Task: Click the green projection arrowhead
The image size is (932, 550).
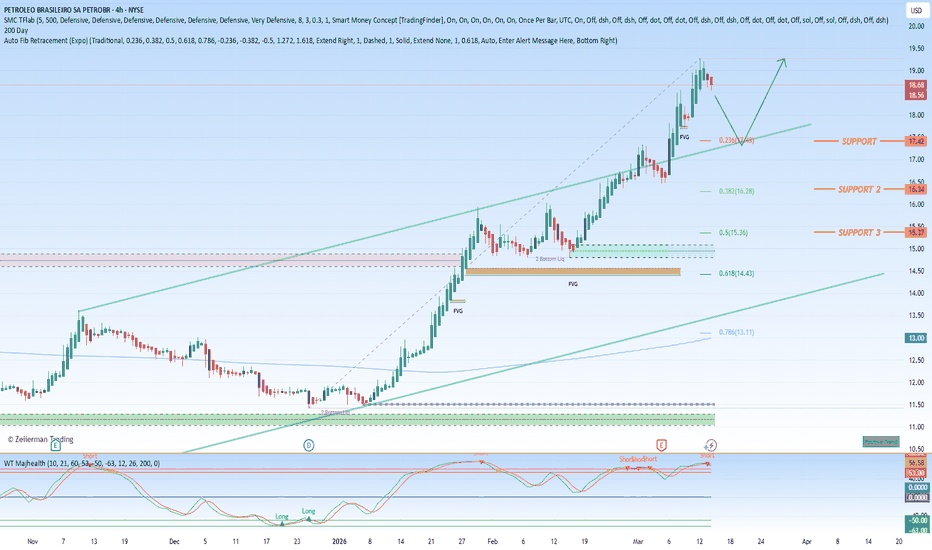Action: tap(782, 61)
